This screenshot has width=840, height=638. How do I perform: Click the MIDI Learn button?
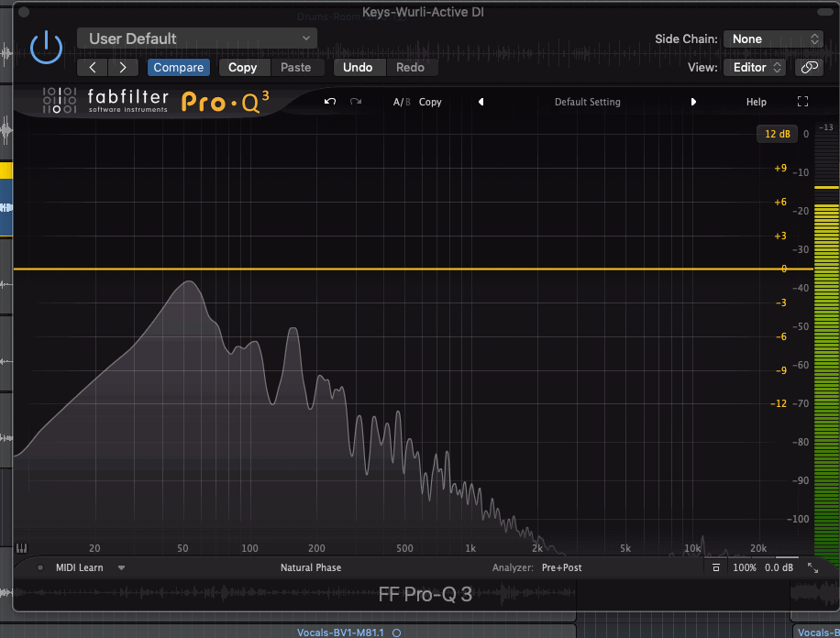coord(79,567)
